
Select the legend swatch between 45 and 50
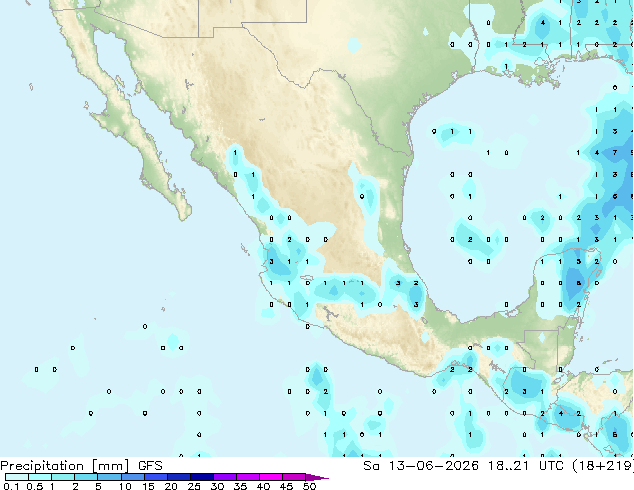[294, 477]
